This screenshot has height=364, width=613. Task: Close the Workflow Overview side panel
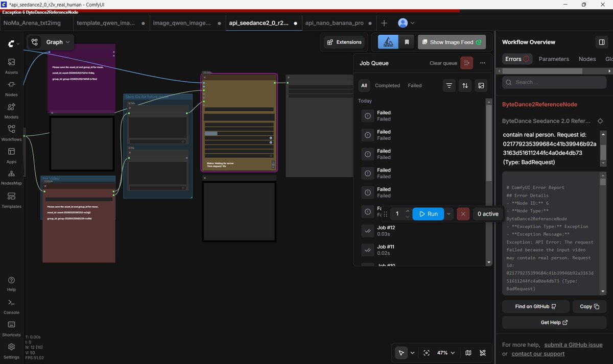[601, 42]
